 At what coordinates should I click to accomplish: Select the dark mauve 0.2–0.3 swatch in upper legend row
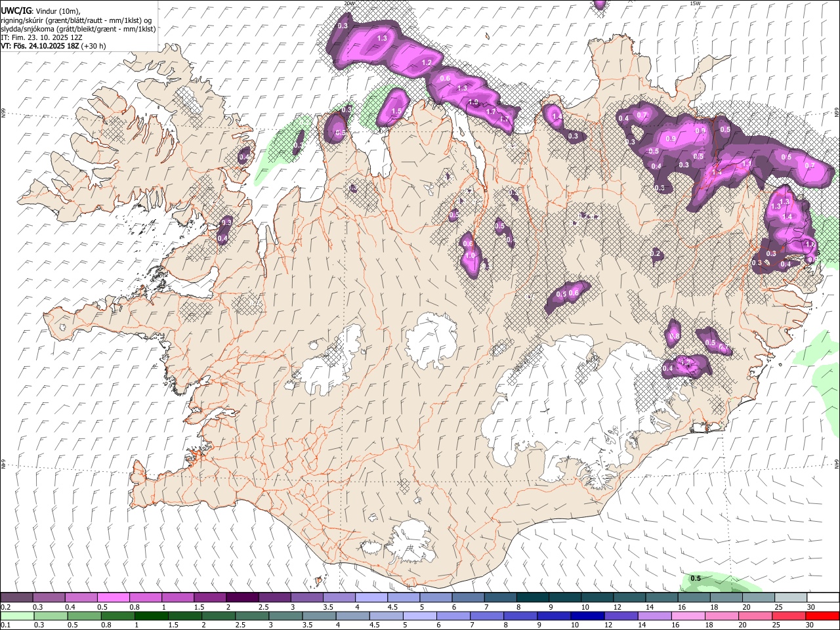(x=16, y=598)
